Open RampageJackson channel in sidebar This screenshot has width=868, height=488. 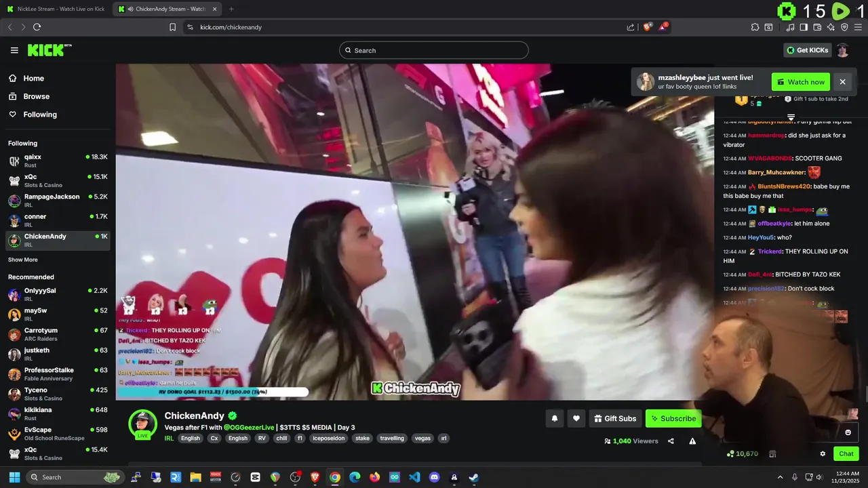pyautogui.click(x=58, y=201)
